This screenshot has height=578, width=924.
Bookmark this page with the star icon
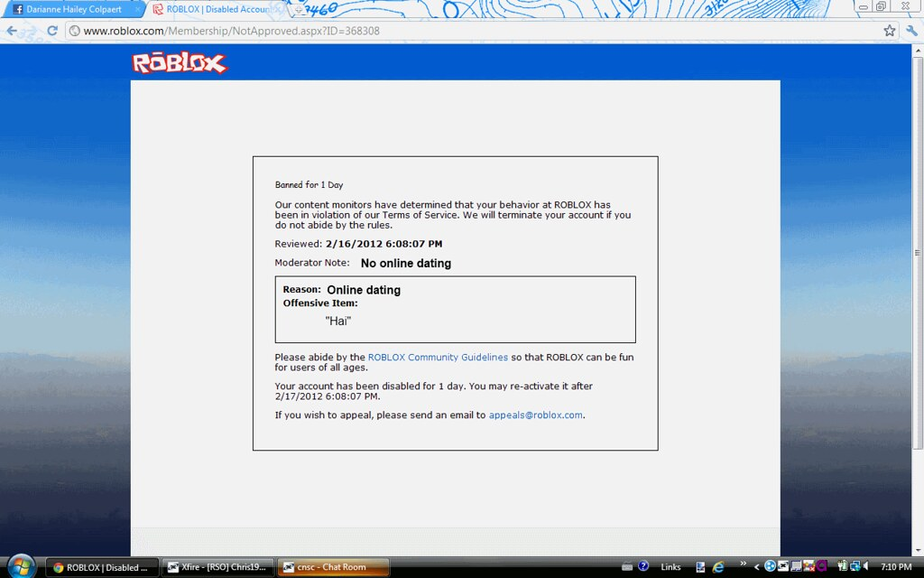pyautogui.click(x=889, y=31)
